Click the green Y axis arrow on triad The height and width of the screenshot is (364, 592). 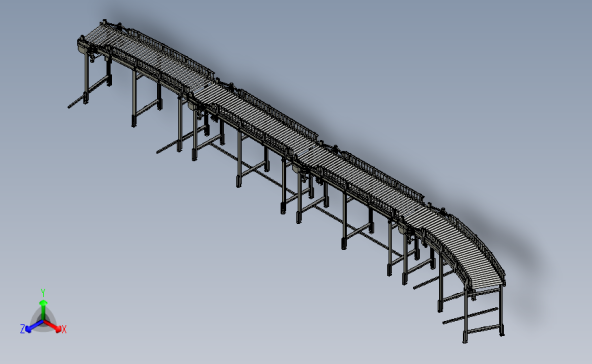[43, 311]
